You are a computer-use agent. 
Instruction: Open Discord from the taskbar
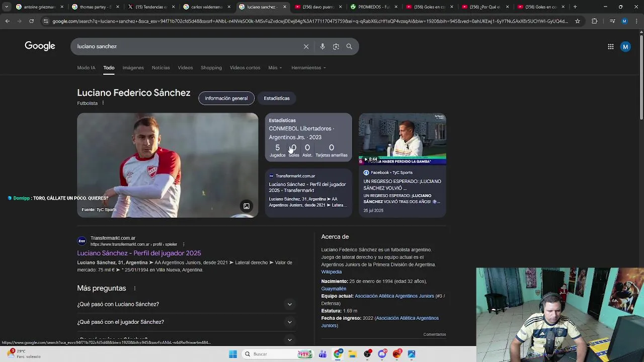click(382, 354)
